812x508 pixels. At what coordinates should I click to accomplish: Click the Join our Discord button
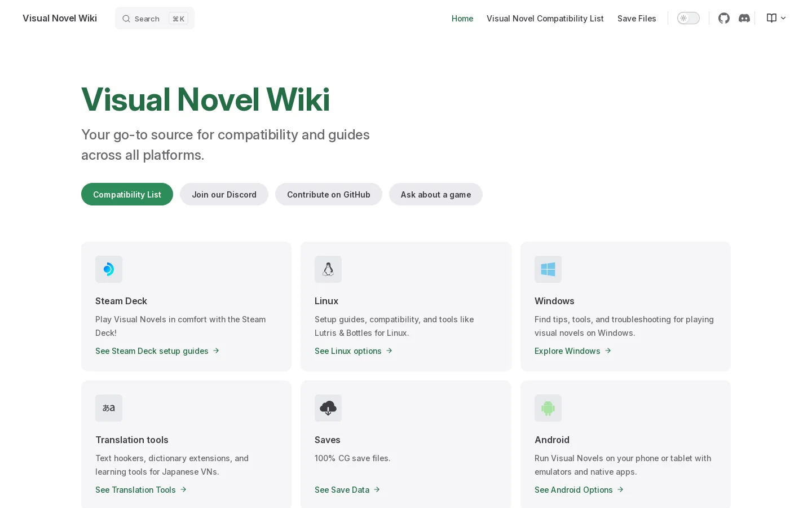[x=224, y=194]
